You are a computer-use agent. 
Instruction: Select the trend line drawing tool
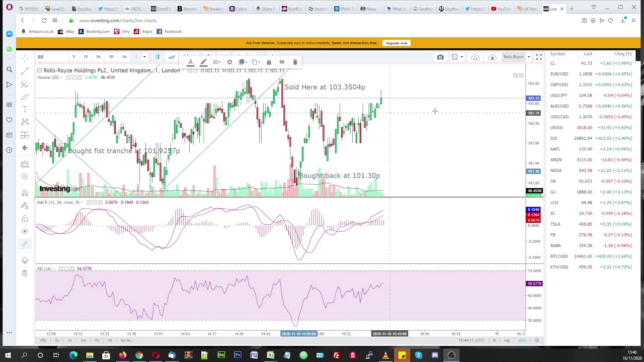(25, 71)
